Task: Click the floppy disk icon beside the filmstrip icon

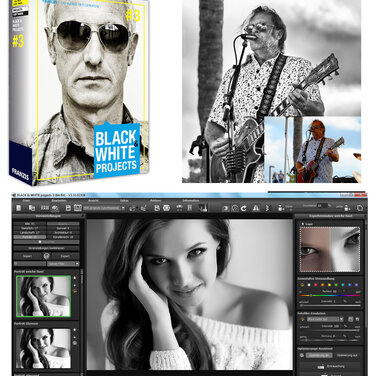Action: pyautogui.click(x=68, y=208)
